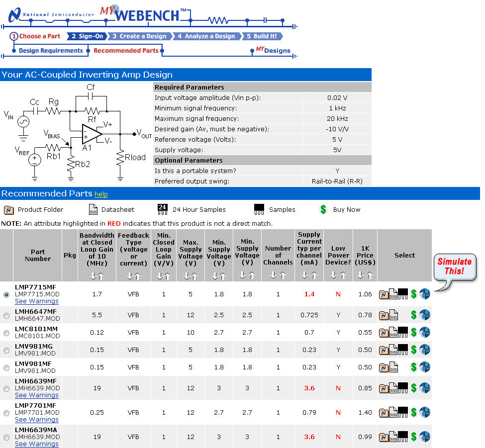Order samples icon for LMP7715MF row

(x=403, y=294)
